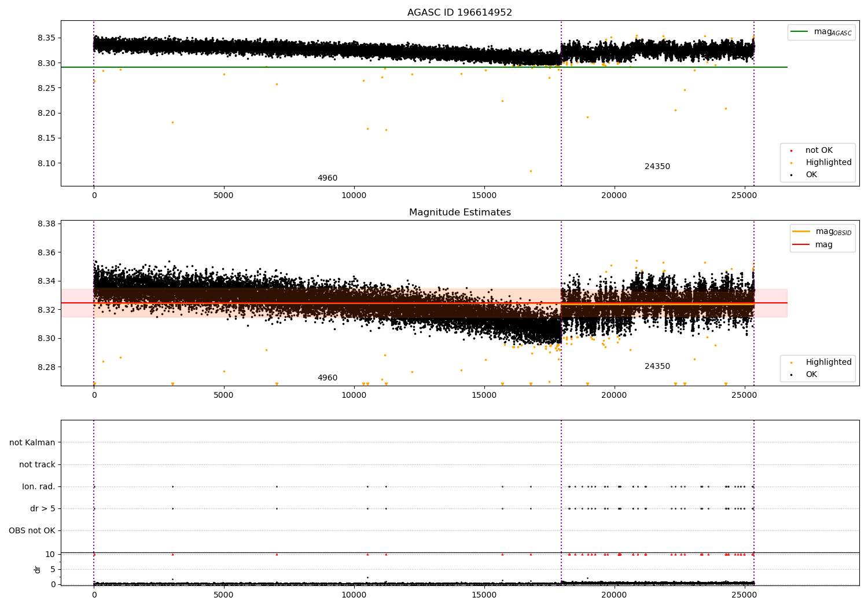
Task: Select 'not OK' in the top plot legend
Action: coord(819,151)
